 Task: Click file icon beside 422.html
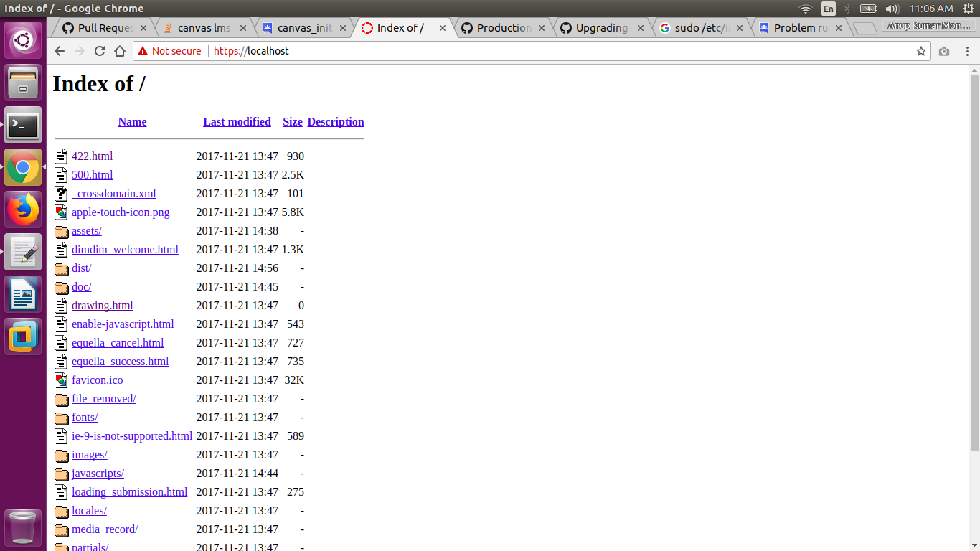61,156
